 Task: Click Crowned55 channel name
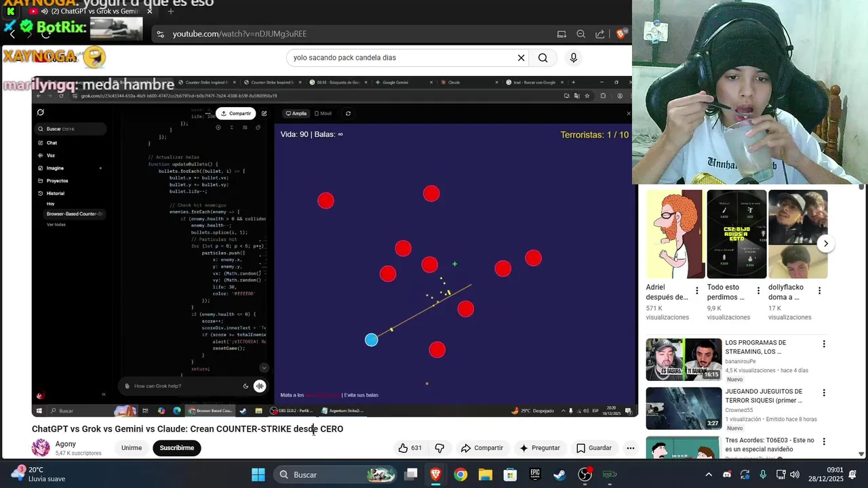coord(739,410)
